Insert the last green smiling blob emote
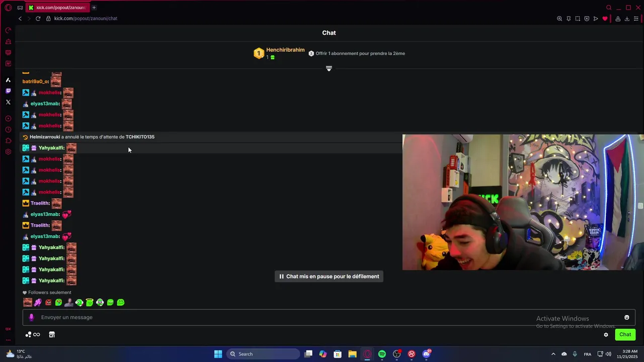 tap(121, 302)
